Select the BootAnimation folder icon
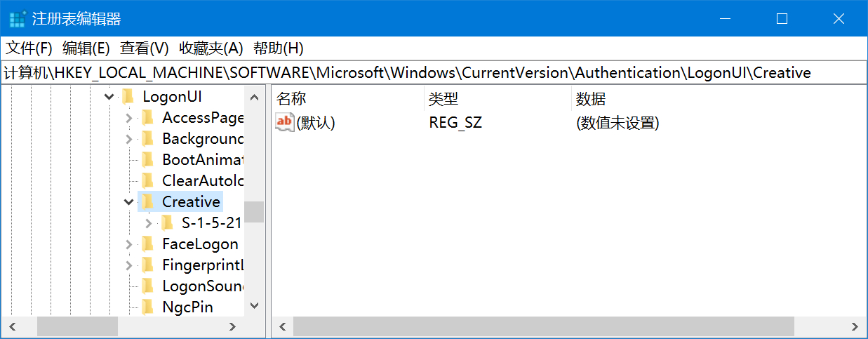 point(147,159)
